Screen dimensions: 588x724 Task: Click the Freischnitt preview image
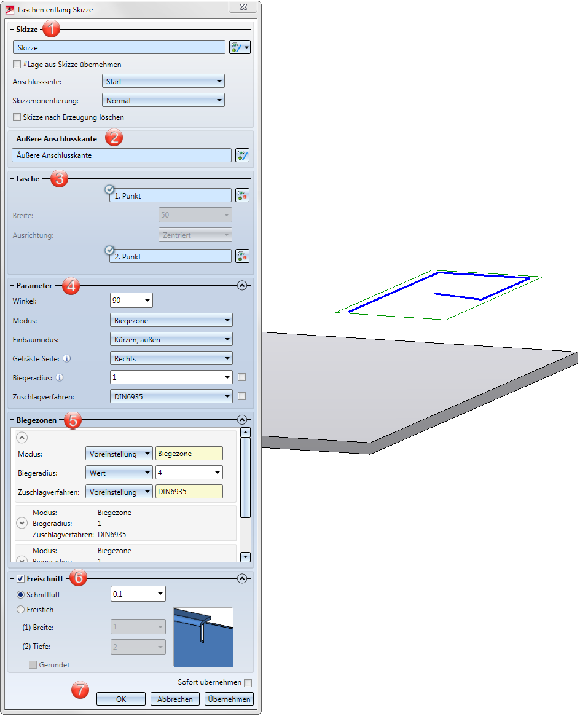click(203, 637)
